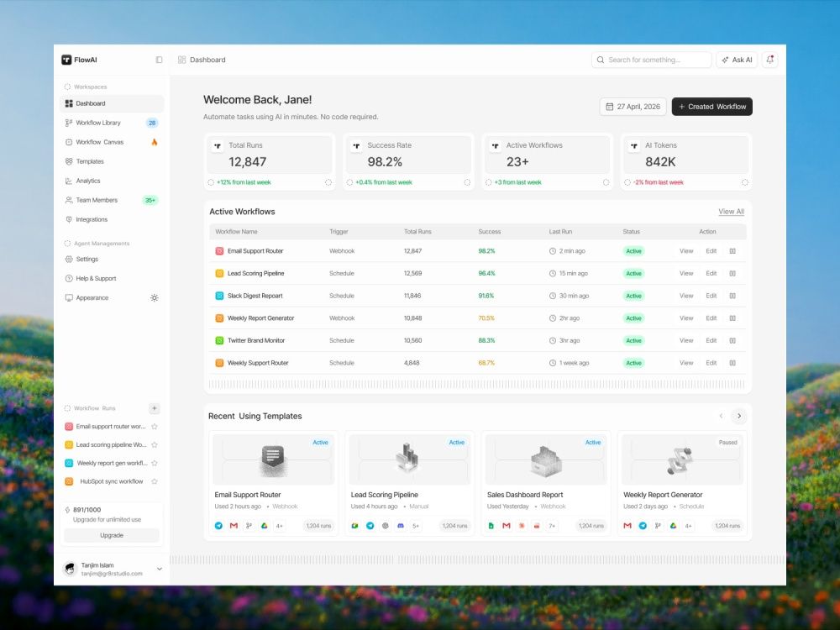Screen dimensions: 840x630
Task: Open the notification bell icon
Action: pos(769,60)
